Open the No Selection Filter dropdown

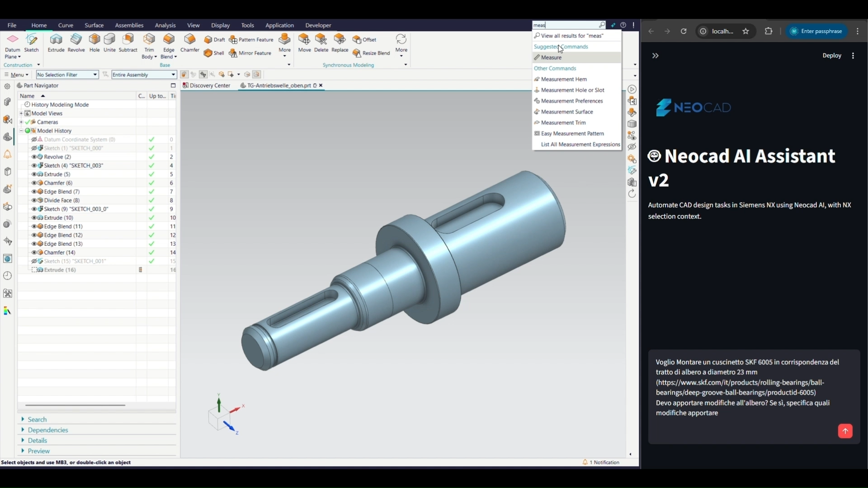pyautogui.click(x=95, y=75)
